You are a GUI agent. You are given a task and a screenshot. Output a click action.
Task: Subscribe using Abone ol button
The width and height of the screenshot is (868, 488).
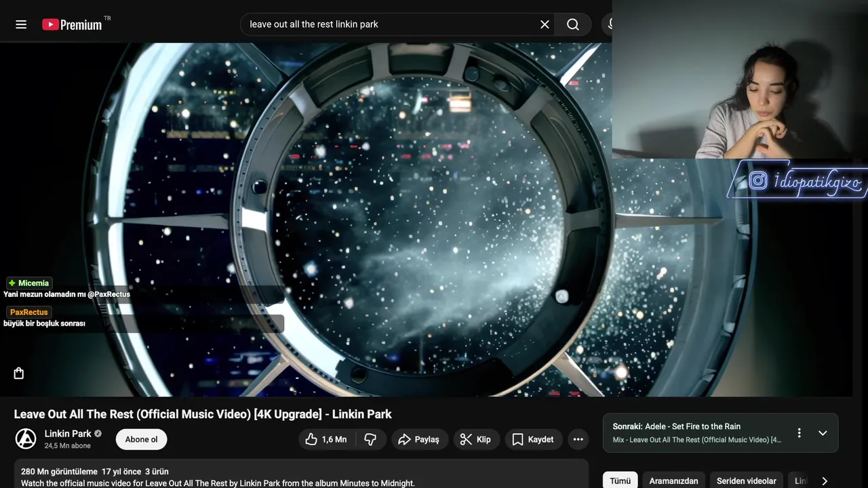pos(141,439)
